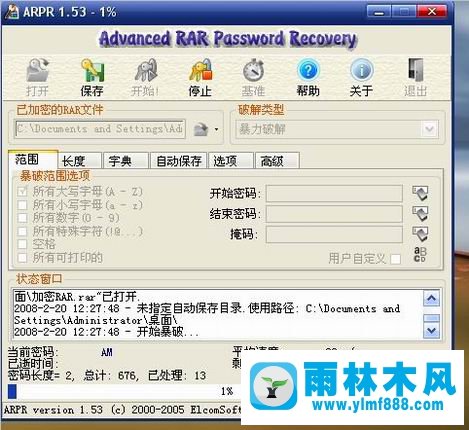
Task: Click current password value AM
Action: [x=107, y=352]
